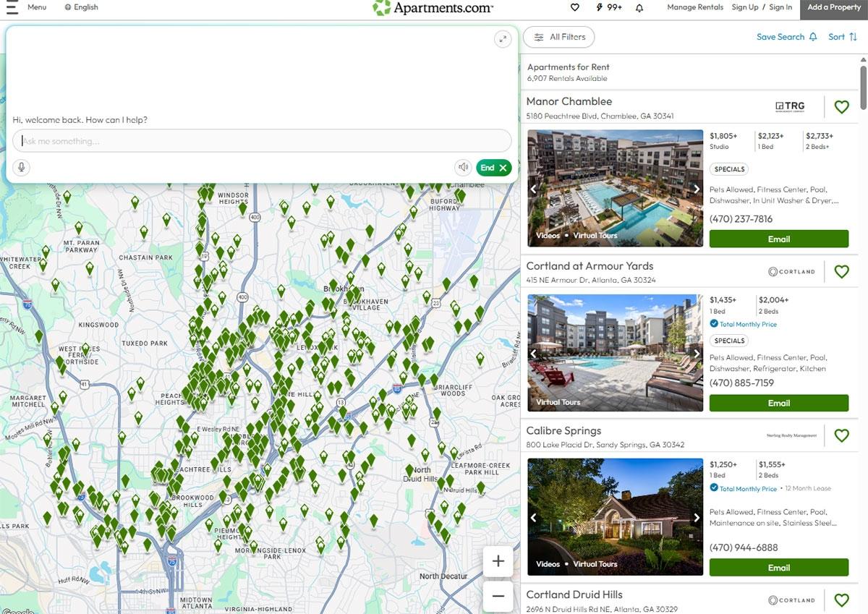The height and width of the screenshot is (614, 868).
Task: Show next Manor Chamblee photo
Action: tap(697, 189)
